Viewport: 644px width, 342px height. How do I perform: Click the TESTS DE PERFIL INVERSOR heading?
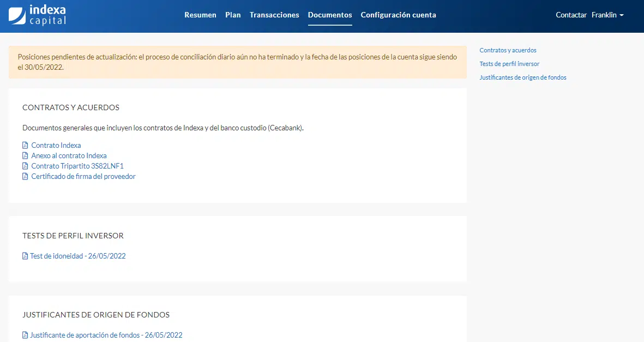[73, 236]
